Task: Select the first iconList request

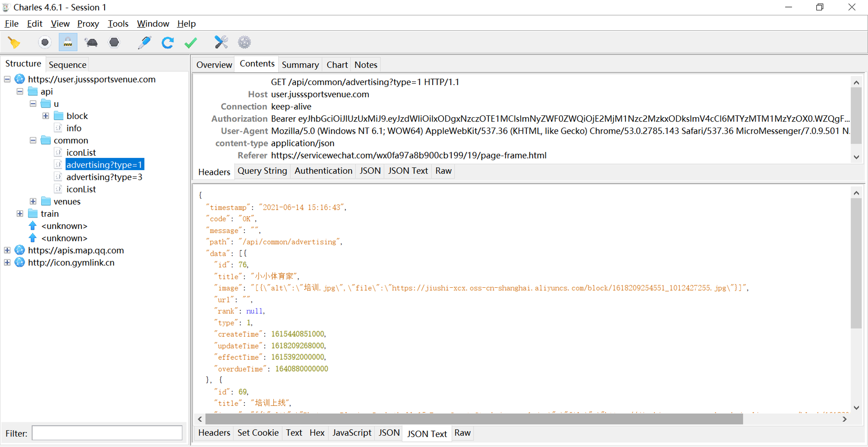Action: 81,153
